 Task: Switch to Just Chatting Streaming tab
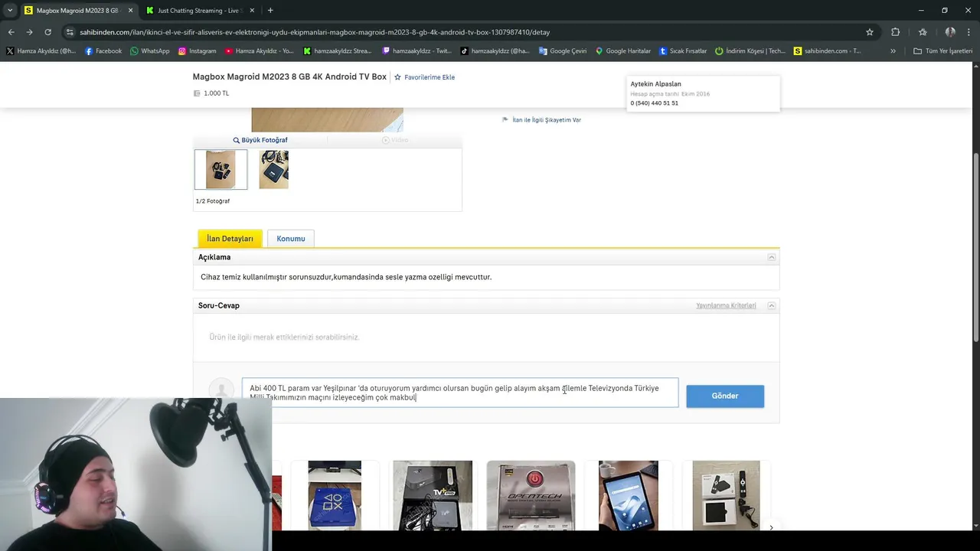point(201,11)
